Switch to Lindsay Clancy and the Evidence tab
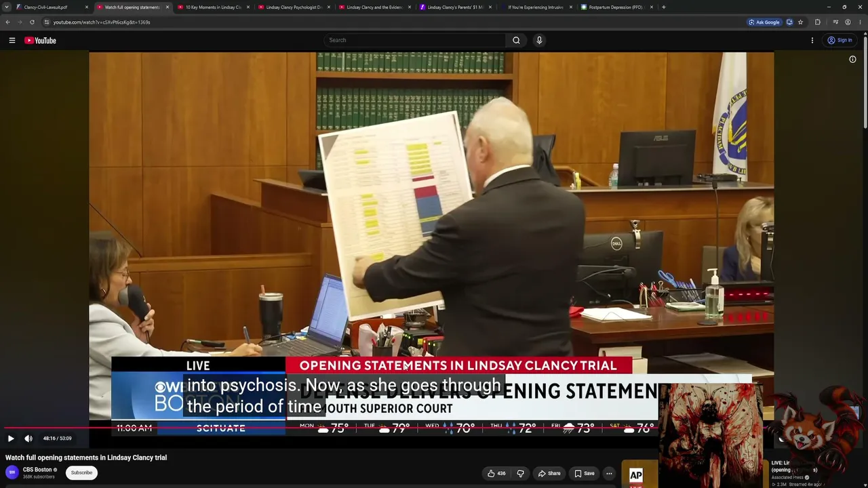Viewport: 868px width, 488px height. click(x=374, y=7)
